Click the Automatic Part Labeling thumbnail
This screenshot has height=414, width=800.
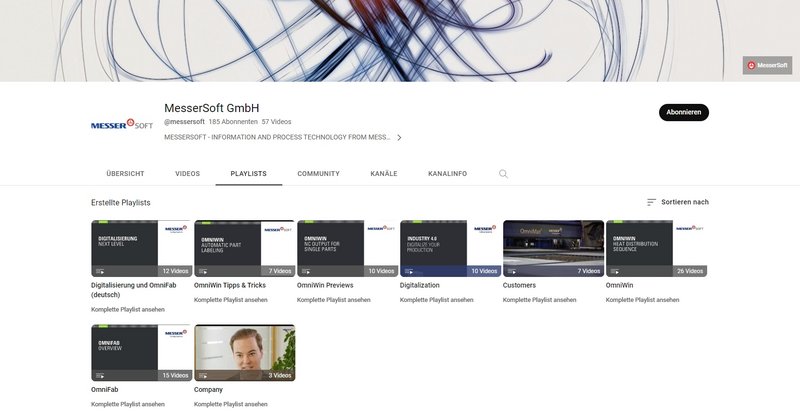coord(244,249)
